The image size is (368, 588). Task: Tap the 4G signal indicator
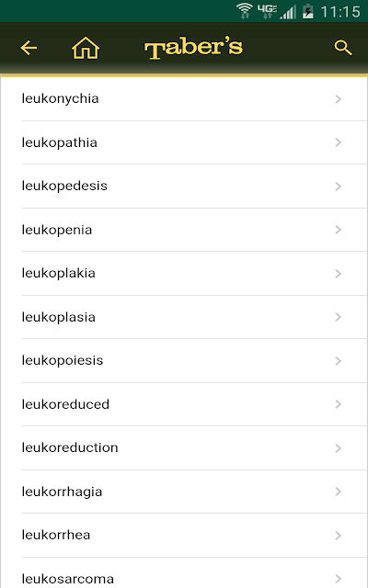coord(267,11)
